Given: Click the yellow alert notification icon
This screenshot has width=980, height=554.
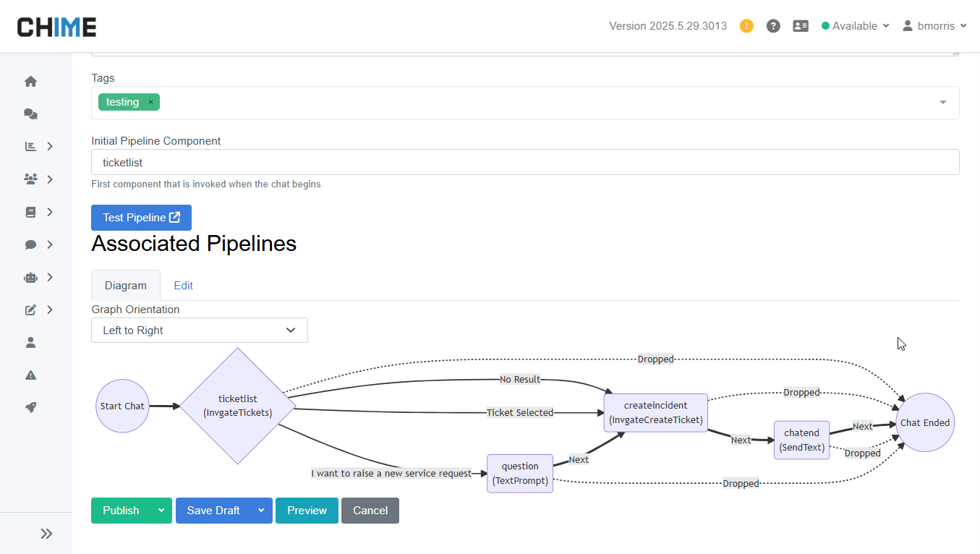Looking at the screenshot, I should pos(746,26).
